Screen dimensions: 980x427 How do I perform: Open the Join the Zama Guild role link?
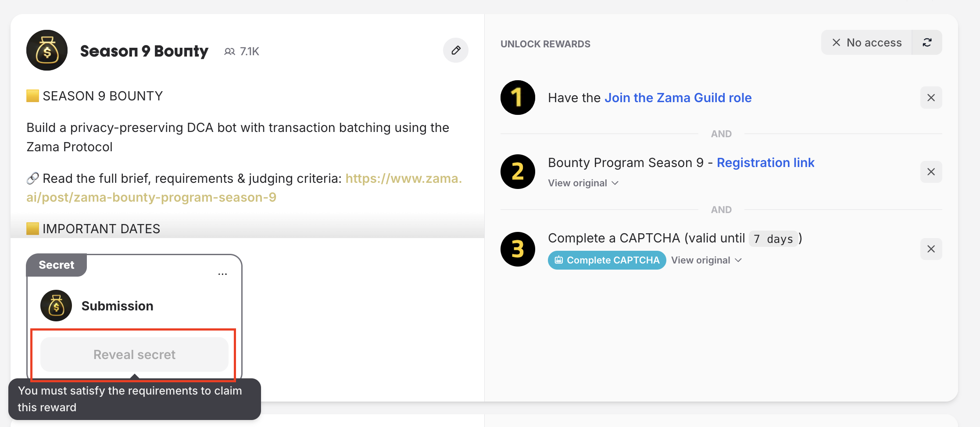point(678,98)
